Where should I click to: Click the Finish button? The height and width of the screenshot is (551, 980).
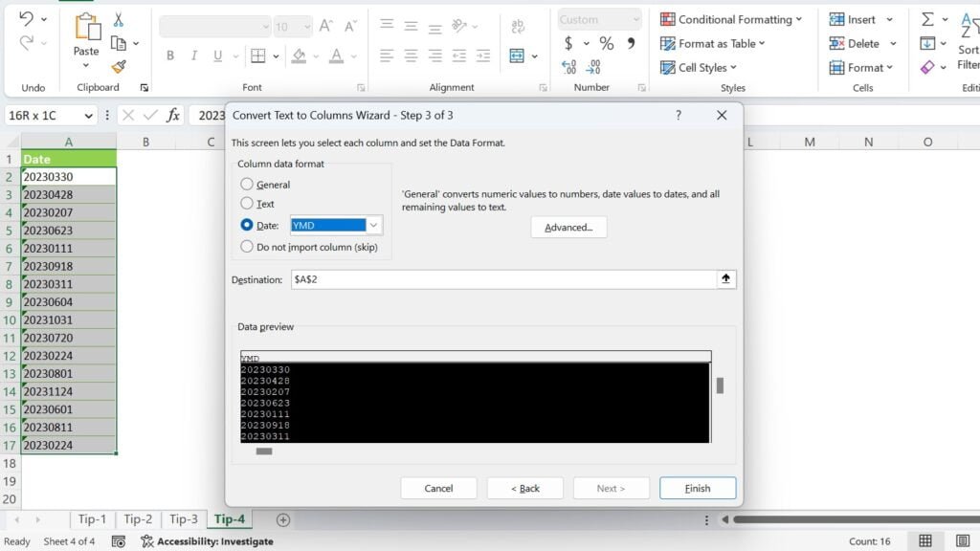(697, 488)
